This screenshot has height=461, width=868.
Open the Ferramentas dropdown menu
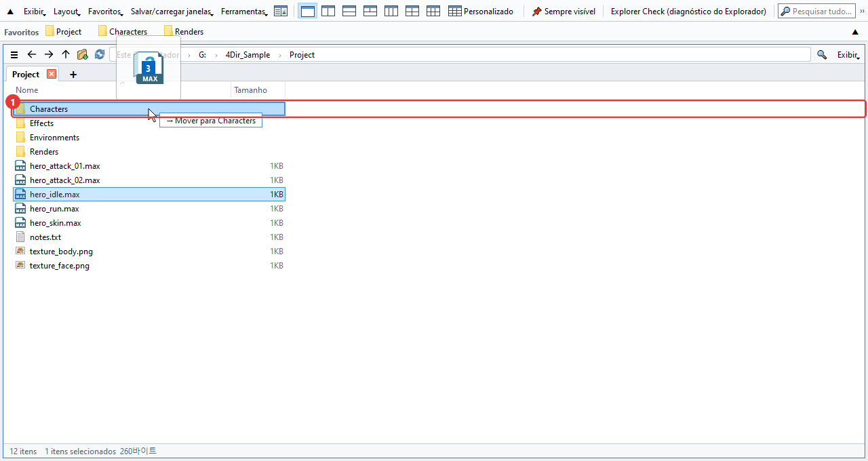(244, 12)
